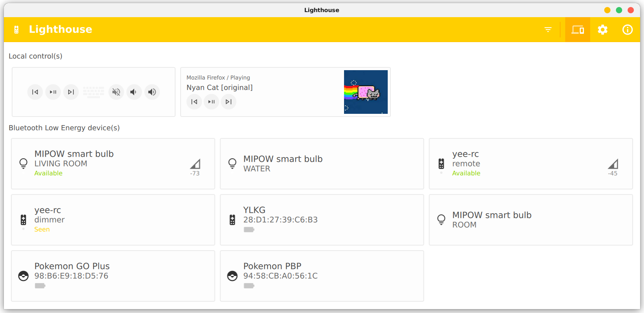Click bulb icon of WATER device
This screenshot has height=313, width=644.
pos(232,164)
